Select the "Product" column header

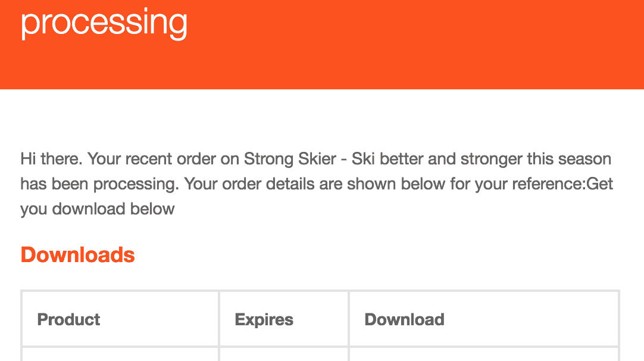68,319
